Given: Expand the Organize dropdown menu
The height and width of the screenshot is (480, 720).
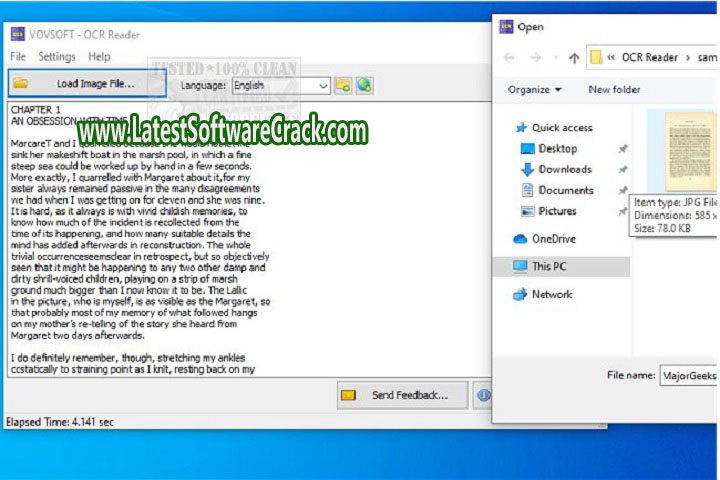Looking at the screenshot, I should click(534, 90).
